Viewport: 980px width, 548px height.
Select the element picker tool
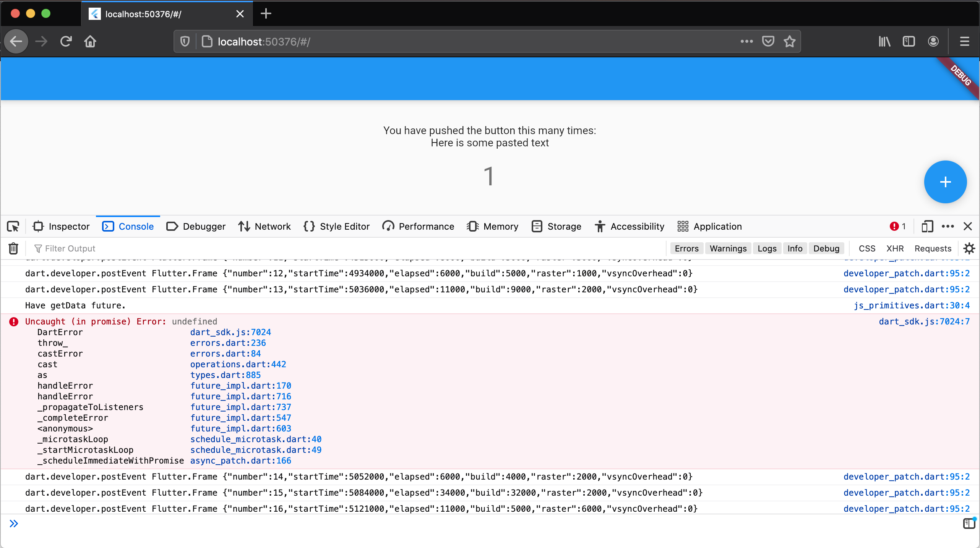13,226
